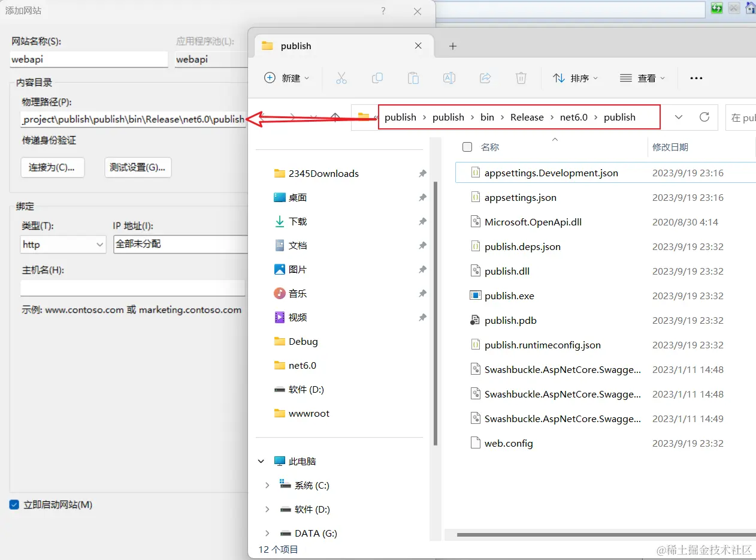This screenshot has width=756, height=560.
Task: Click the Up arrow navigation button
Action: (x=335, y=118)
